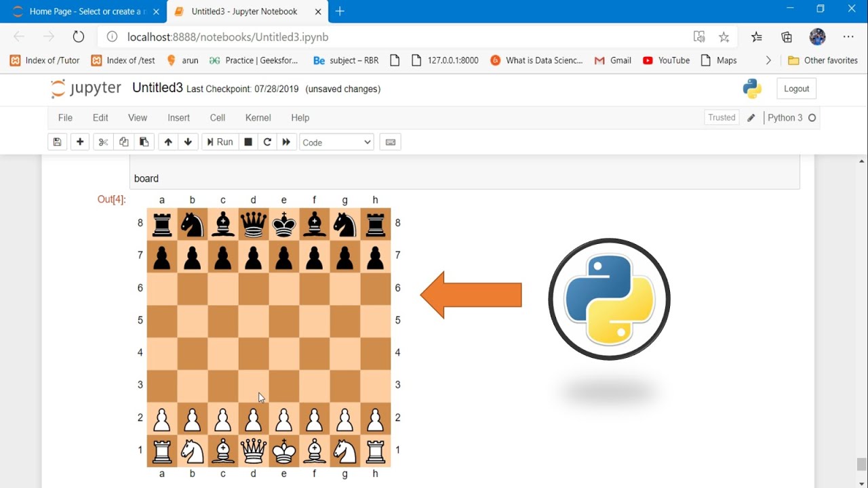This screenshot has height=488, width=868.
Task: Open the cell type Code dropdown
Action: 336,142
